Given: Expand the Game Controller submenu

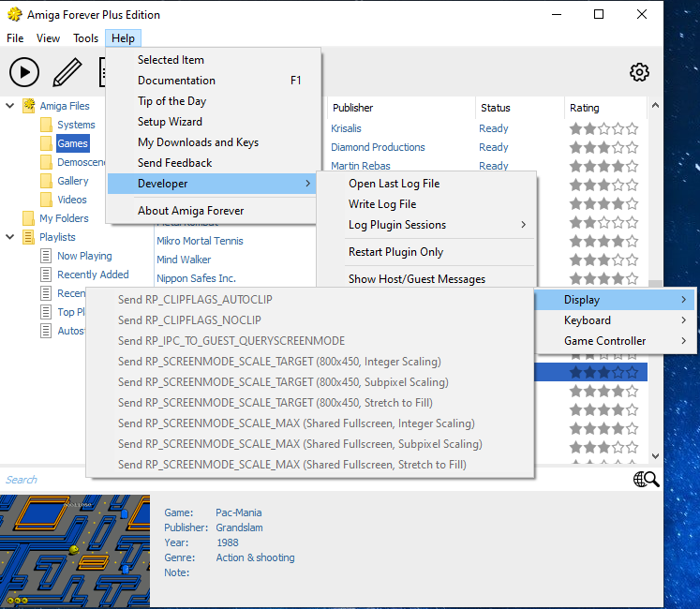Looking at the screenshot, I should [615, 341].
